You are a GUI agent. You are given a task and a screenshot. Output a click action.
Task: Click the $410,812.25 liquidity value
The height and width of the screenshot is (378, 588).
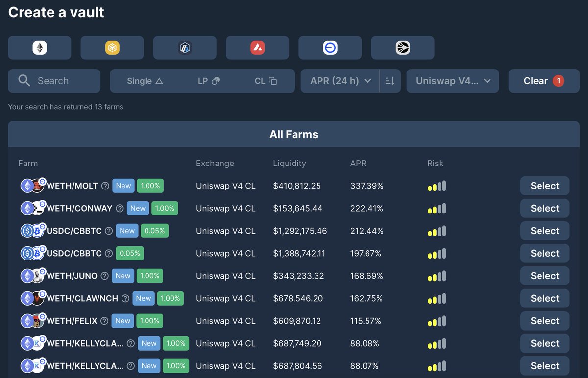pyautogui.click(x=298, y=186)
